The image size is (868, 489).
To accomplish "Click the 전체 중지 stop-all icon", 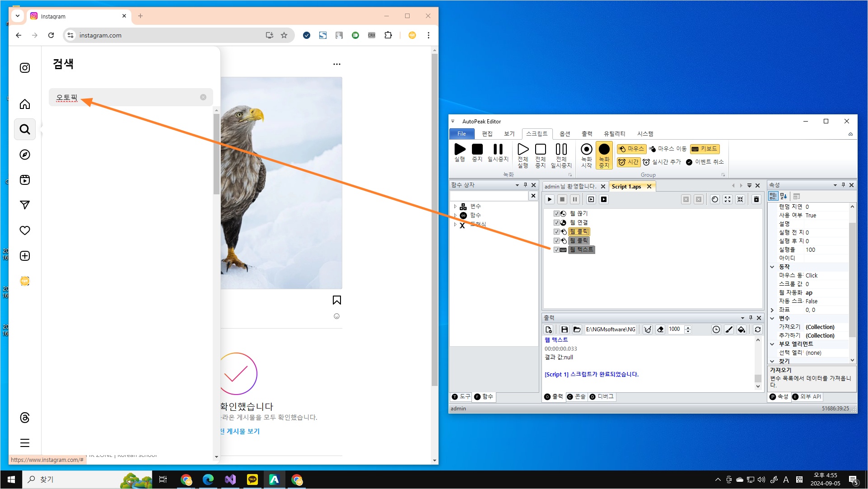I will click(541, 149).
